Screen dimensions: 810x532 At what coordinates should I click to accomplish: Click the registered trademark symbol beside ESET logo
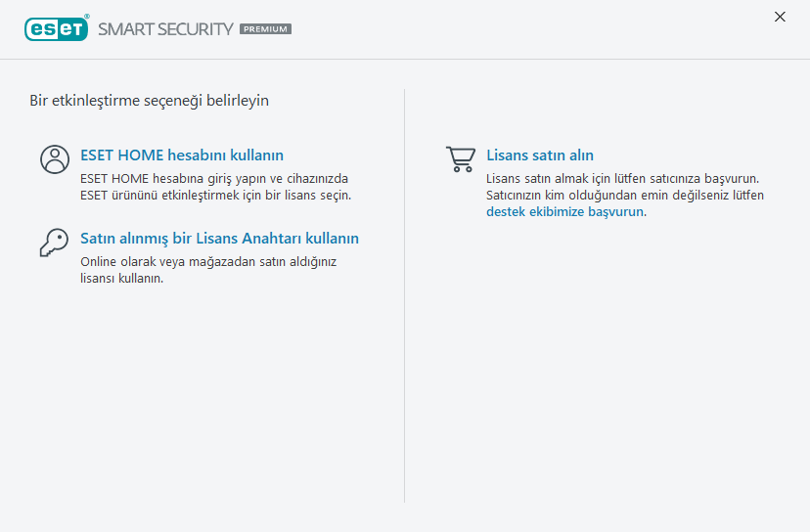pyautogui.click(x=87, y=17)
